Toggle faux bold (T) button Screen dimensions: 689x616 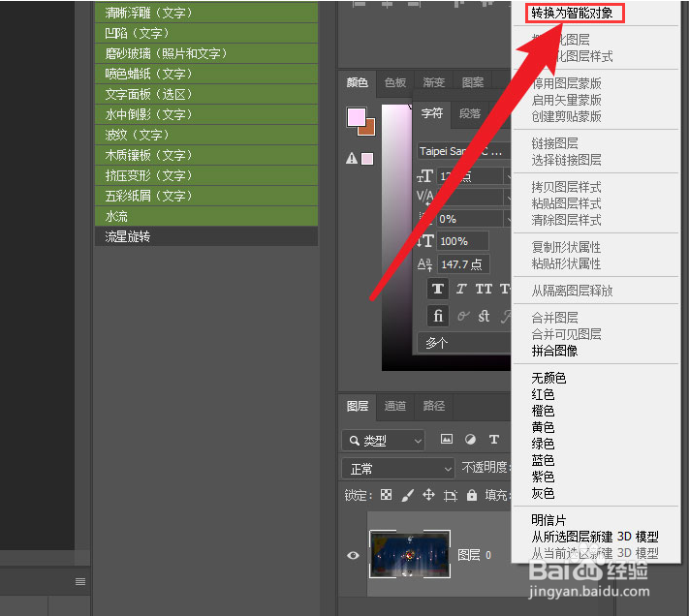[438, 289]
